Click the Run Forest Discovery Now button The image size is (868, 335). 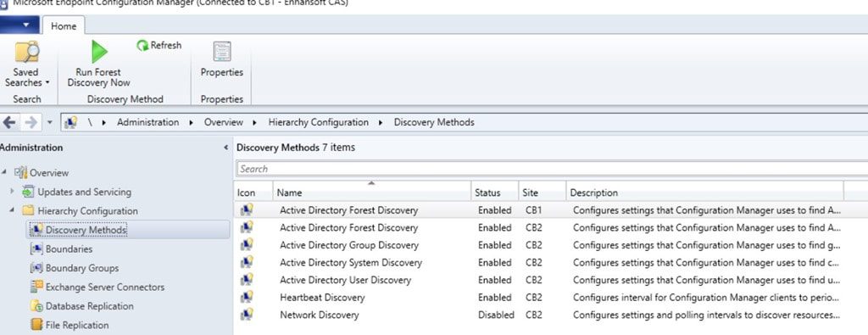point(98,64)
